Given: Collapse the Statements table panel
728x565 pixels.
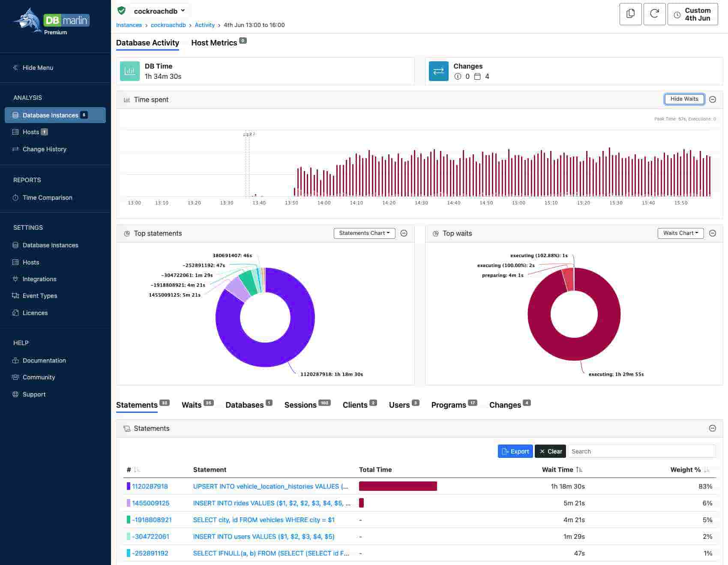Looking at the screenshot, I should pos(713,428).
